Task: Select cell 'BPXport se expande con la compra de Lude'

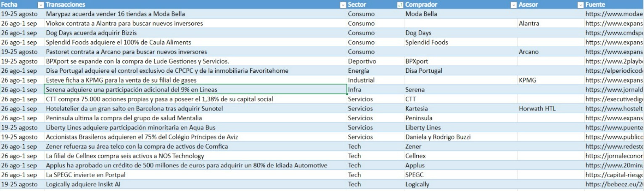Action: [195, 61]
